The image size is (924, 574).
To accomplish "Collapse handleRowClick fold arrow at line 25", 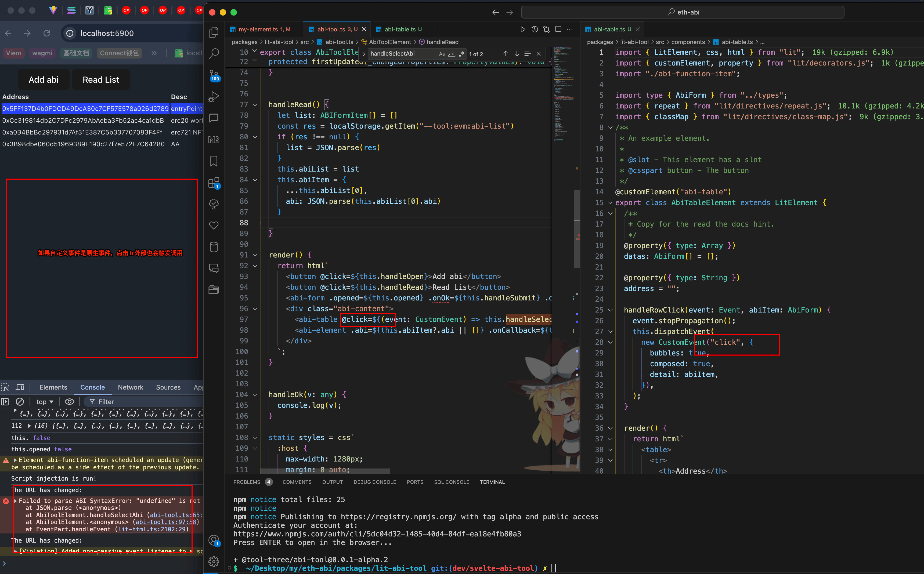I will point(610,310).
